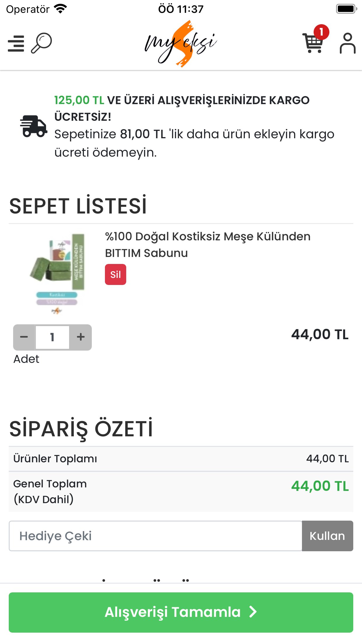Screen dimensions: 362x644
Task: Open the user account profile icon
Action: point(347,43)
